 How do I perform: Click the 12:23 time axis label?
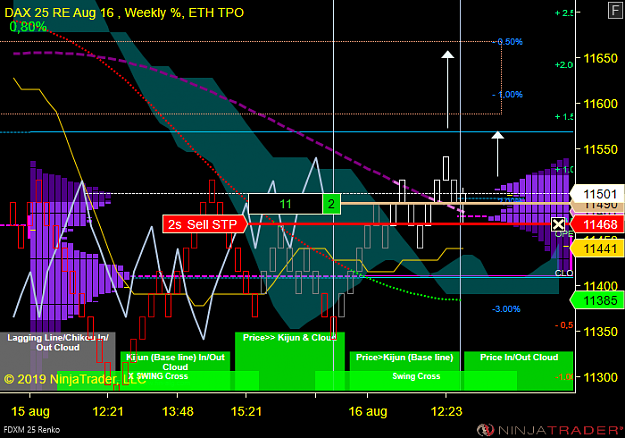pyautogui.click(x=446, y=411)
